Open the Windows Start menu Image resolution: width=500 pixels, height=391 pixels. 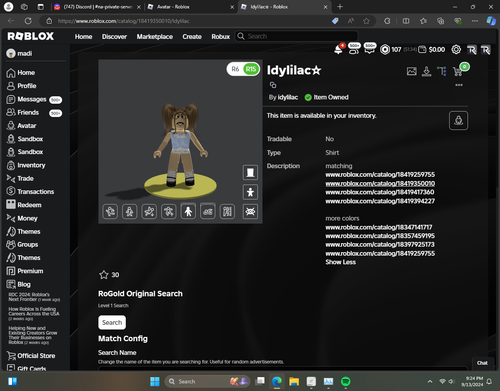point(155,381)
